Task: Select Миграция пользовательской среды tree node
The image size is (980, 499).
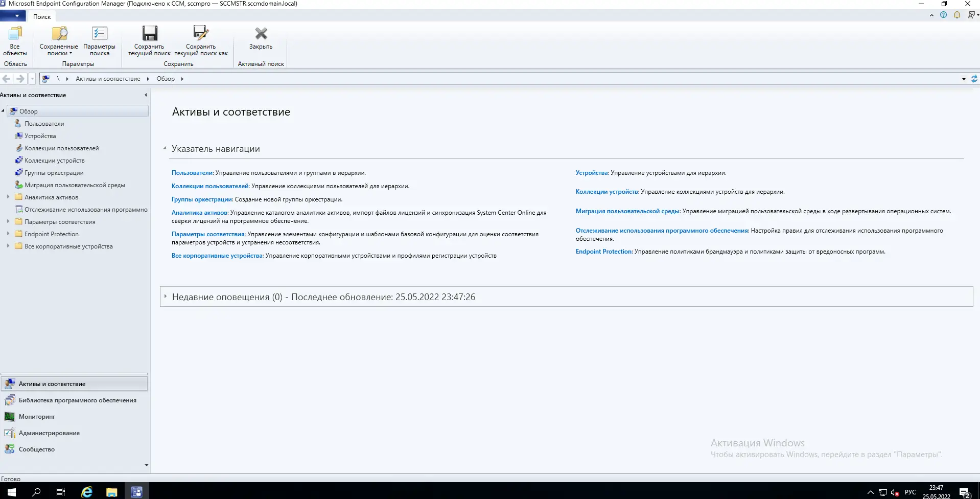Action: [x=75, y=185]
